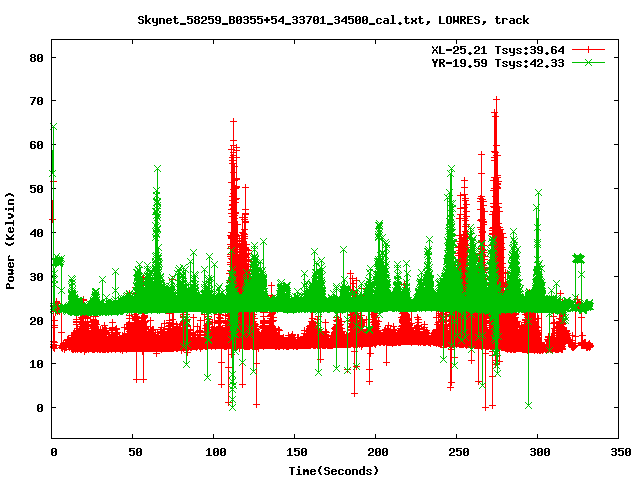Click the Power (Kelvin) y-axis label
Viewport: 640px width, 480px height.
pos(10,241)
